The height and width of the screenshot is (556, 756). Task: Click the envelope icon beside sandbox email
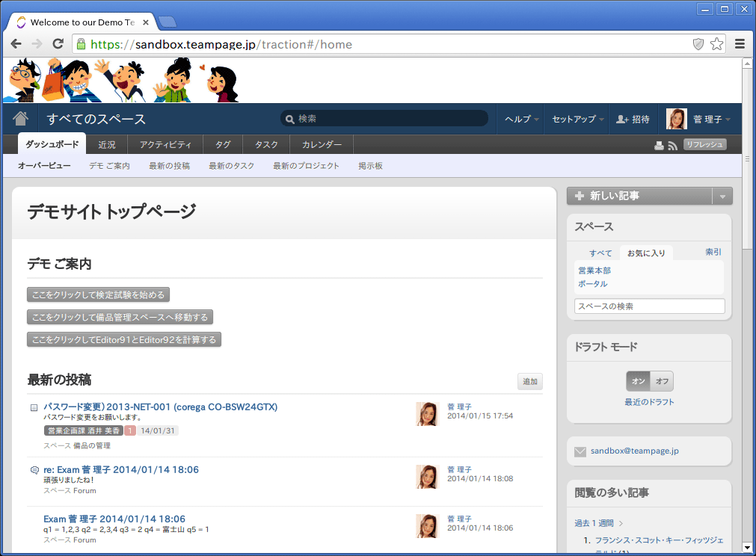(x=580, y=451)
